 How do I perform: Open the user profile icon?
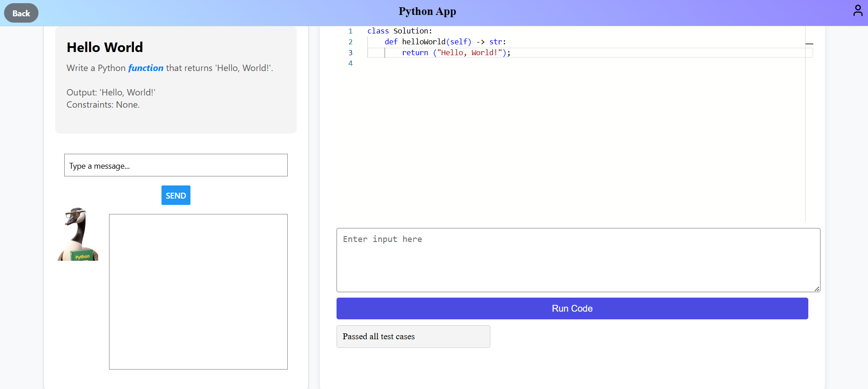[858, 10]
